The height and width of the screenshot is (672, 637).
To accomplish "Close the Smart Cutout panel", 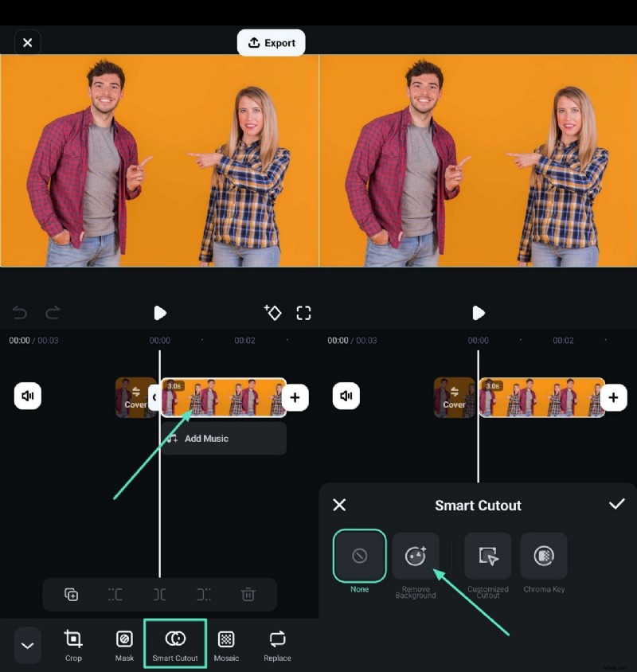I will 339,505.
